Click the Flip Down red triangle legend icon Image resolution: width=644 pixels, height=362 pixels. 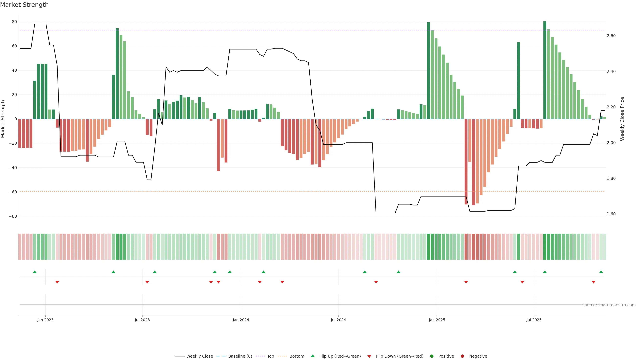click(369, 356)
